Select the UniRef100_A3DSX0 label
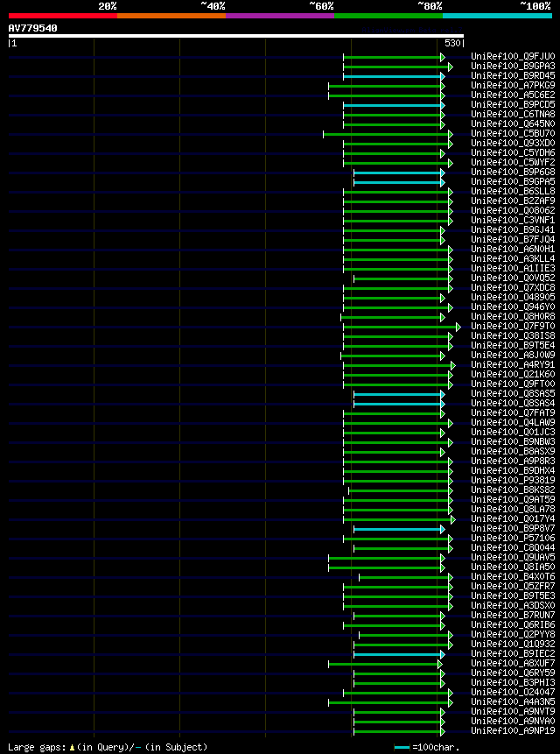This screenshot has height=754, width=560. 513,605
